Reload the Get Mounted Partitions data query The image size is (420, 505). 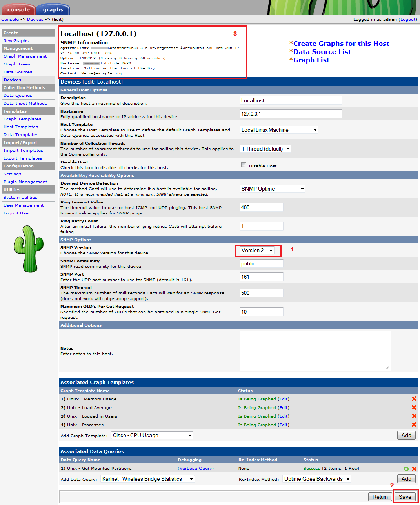pos(406,469)
